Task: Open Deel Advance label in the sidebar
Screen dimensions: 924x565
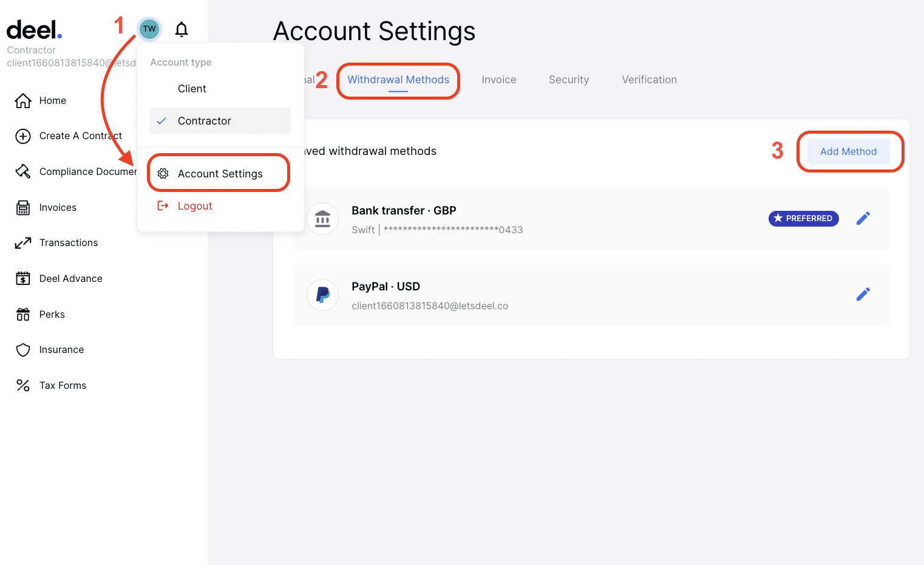Action: pos(71,279)
